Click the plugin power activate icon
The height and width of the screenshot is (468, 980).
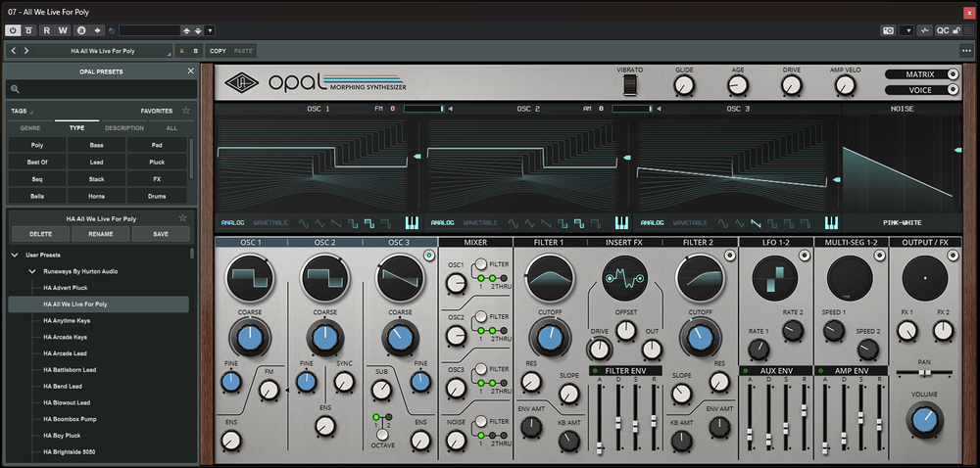(13, 30)
